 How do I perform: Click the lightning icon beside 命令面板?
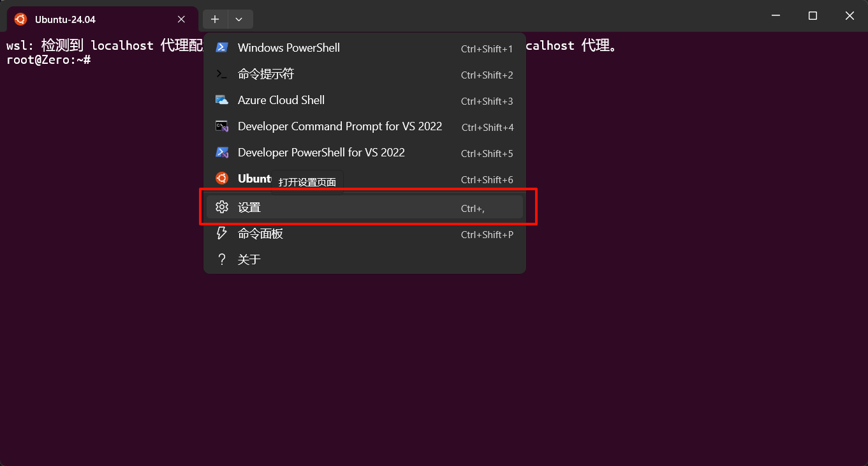tap(222, 234)
